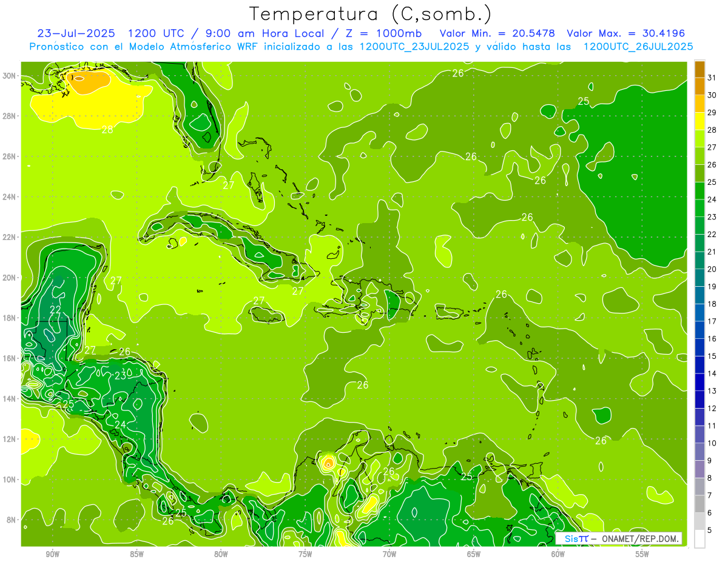Click the title "Temperatura (C,somb.)"
The image size is (728, 562).
(x=370, y=14)
